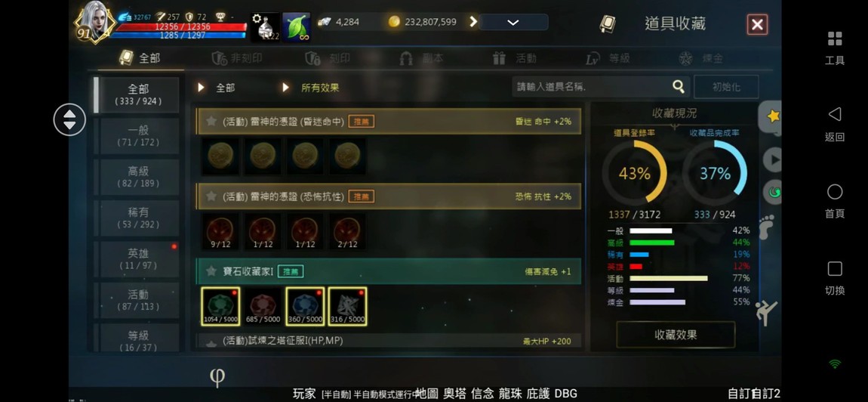This screenshot has height=402, width=868.
Task: Toggle star on 雷神的憑證 (恐怖抗性)
Action: click(211, 196)
